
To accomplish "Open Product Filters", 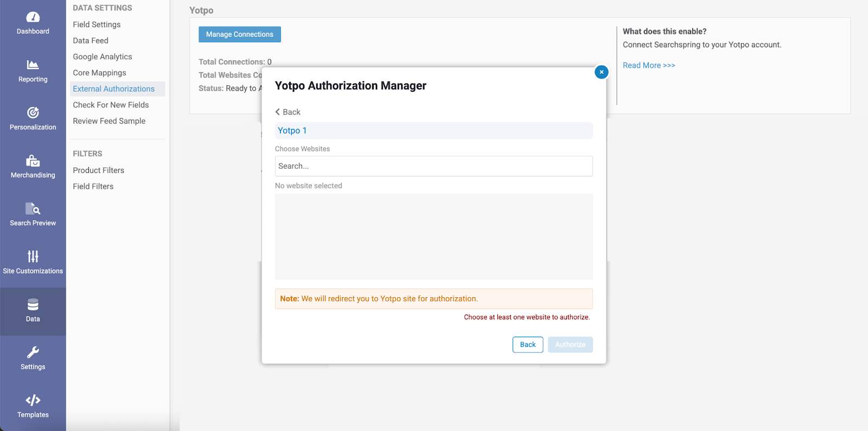I will coord(99,170).
